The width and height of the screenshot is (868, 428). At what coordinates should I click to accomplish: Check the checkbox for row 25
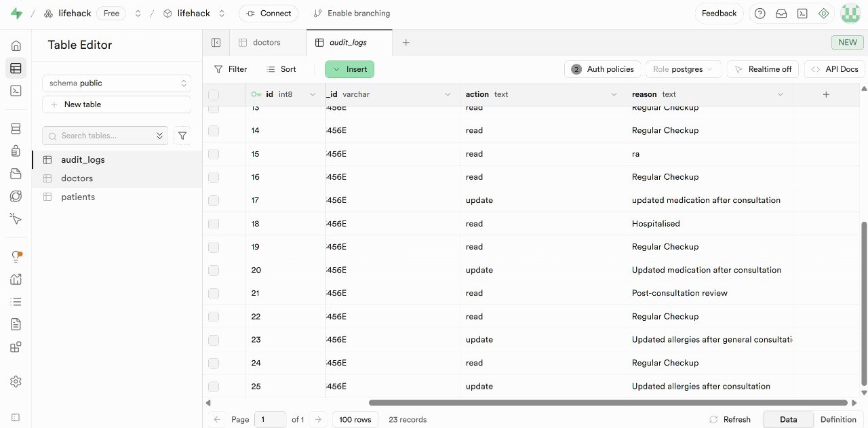(x=214, y=387)
